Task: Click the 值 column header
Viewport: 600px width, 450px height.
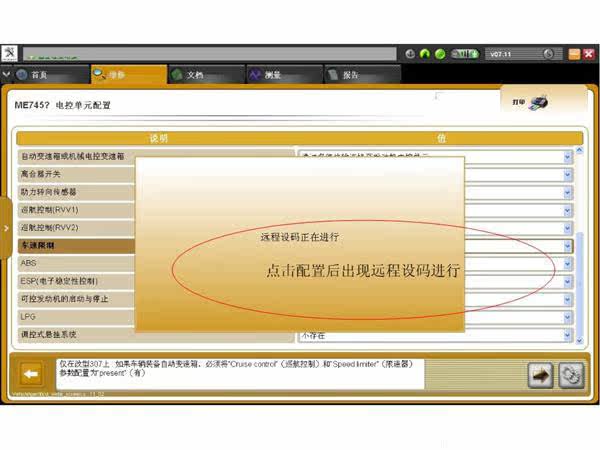Action: pos(441,138)
